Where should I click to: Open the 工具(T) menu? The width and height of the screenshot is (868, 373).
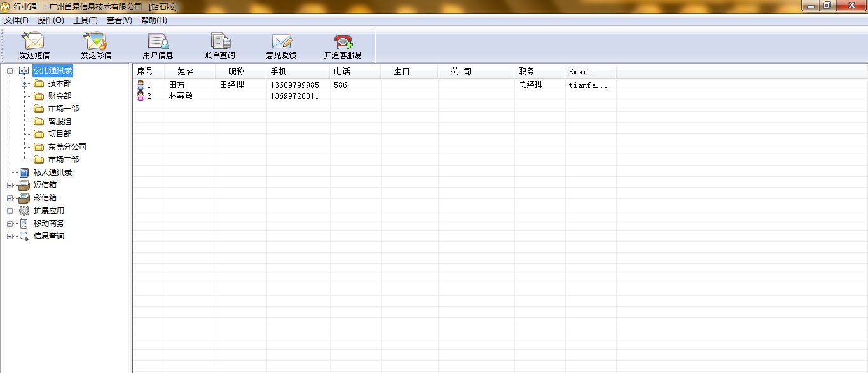pos(85,20)
